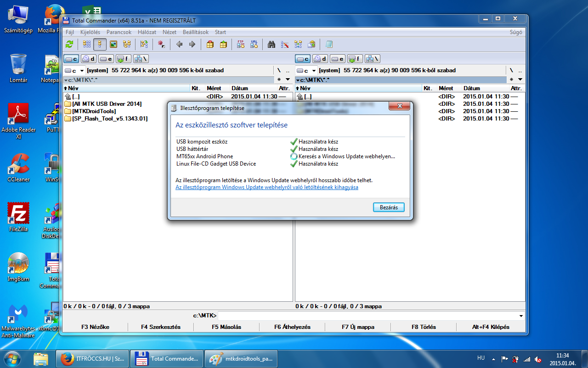Click the Pack files gift box icon
588x368 pixels.
tap(210, 44)
